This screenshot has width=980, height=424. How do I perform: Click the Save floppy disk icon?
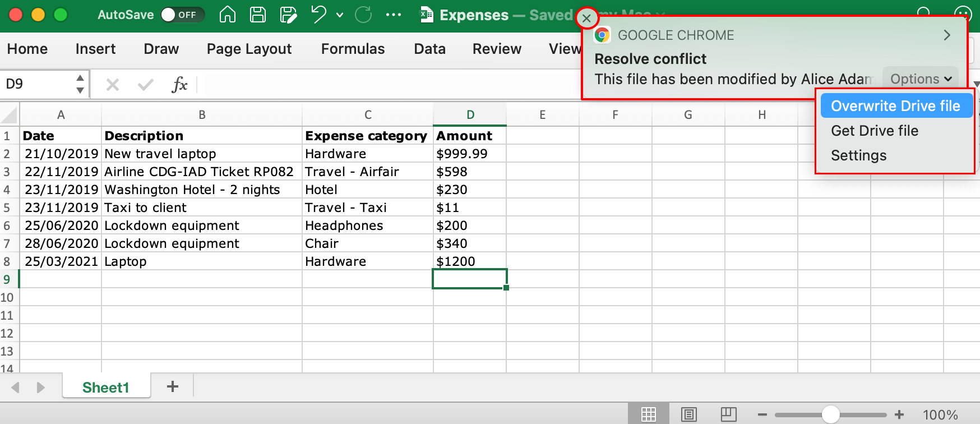[x=258, y=15]
